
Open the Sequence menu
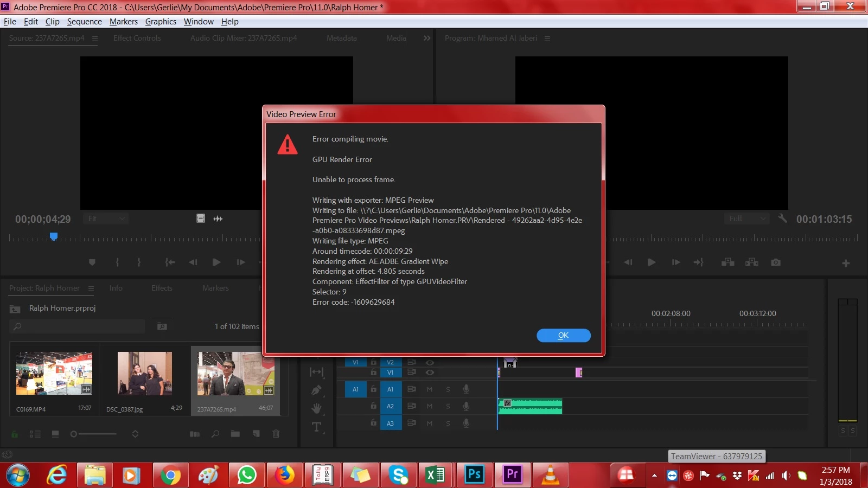(84, 22)
